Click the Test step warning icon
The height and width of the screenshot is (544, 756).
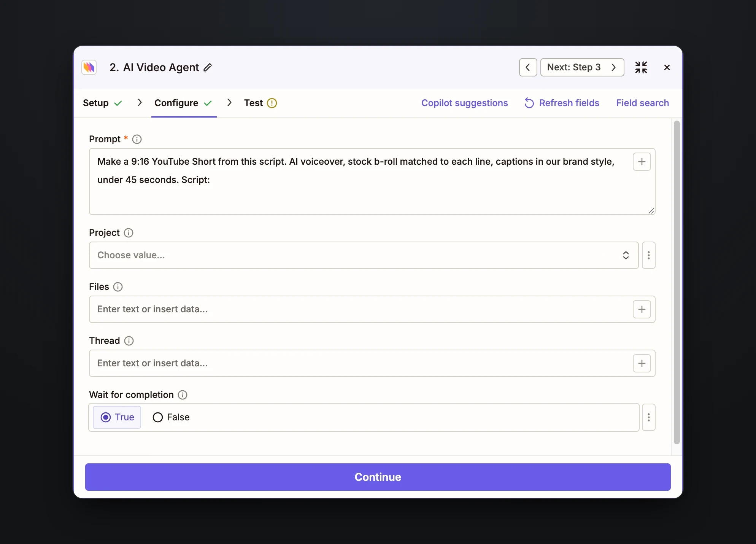272,103
